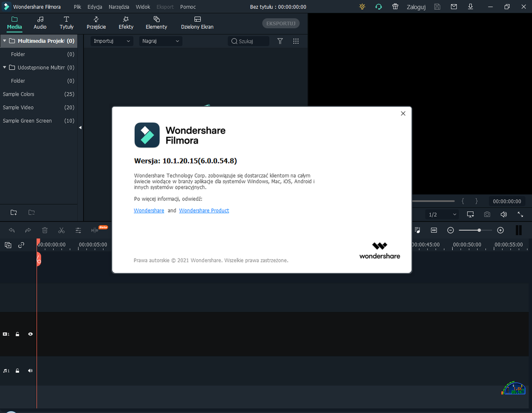Click the headset support icon

[379, 7]
